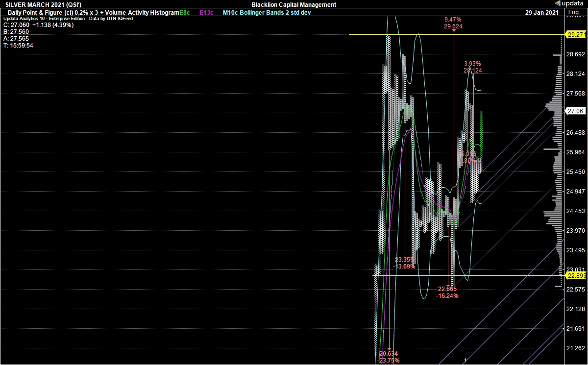Click the 28.692 price axis label

(576, 54)
